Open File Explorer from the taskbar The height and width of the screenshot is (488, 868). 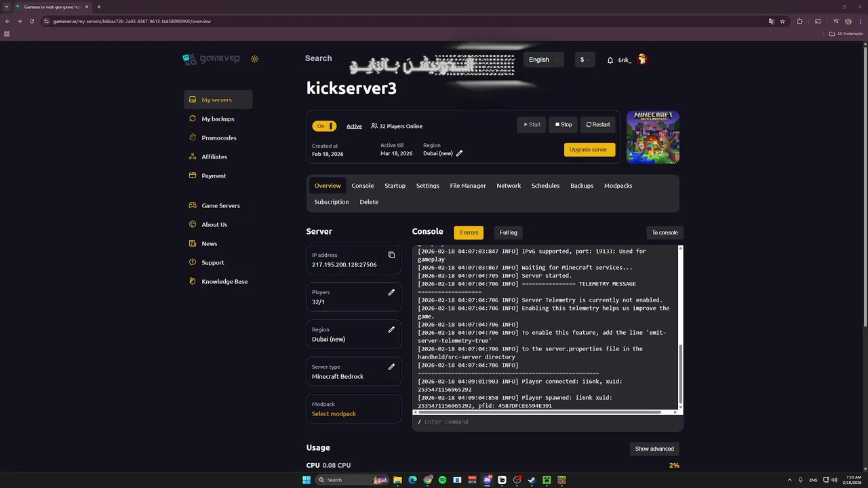[398, 480]
